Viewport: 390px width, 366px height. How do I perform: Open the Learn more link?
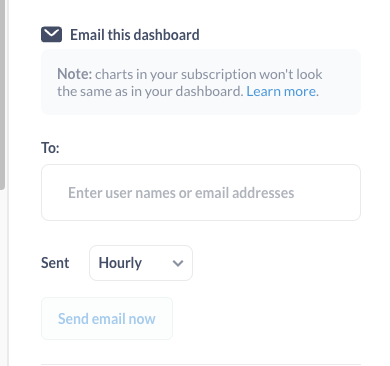pyautogui.click(x=281, y=91)
